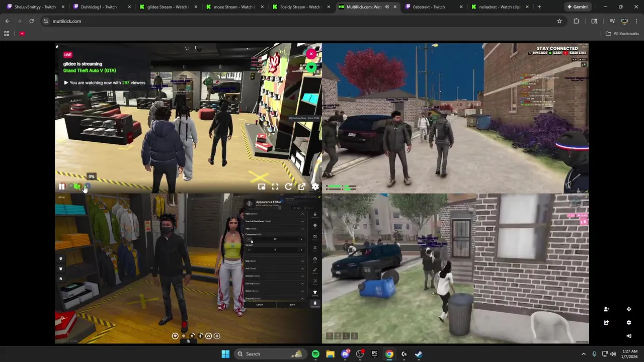Viewport: 644px width, 362px height.
Task: Open media controls icon in Chrome toolbar
Action: [612, 21]
